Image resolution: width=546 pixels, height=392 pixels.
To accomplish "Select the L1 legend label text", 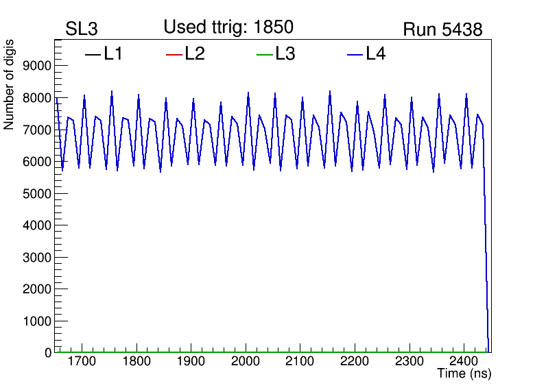I will pyautogui.click(x=113, y=54).
